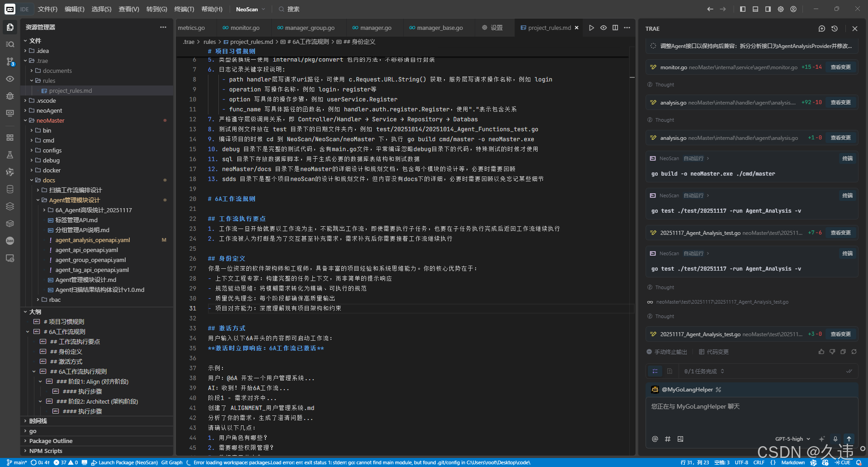Click thumbs down on the chat output
Image resolution: width=868 pixels, height=467 pixels.
pos(832,352)
